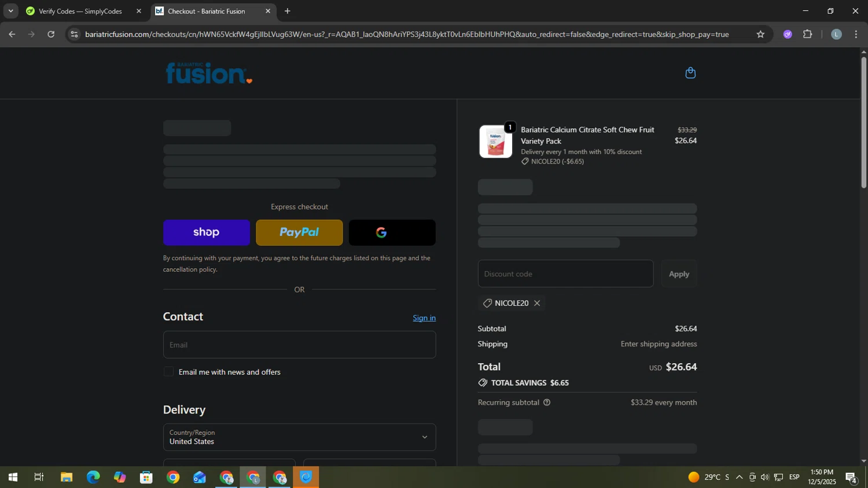This screenshot has height=488, width=868.
Task: Open Outlook from the taskbar
Action: click(200, 478)
